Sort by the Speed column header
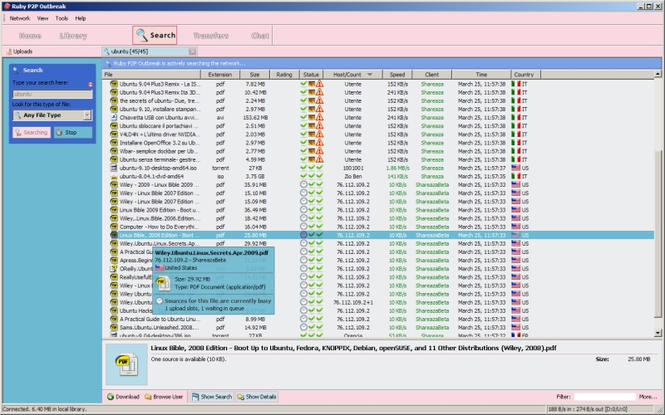The width and height of the screenshot is (665, 415). [397, 74]
